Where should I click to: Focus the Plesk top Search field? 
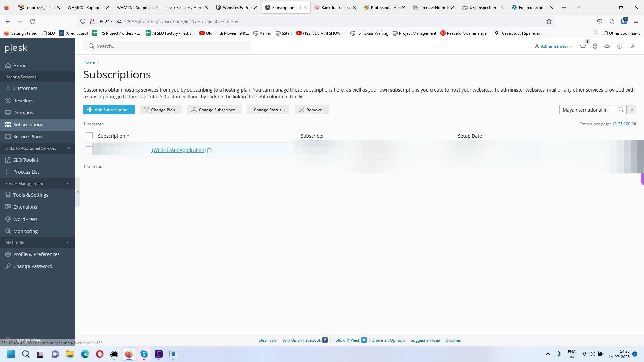point(167,46)
